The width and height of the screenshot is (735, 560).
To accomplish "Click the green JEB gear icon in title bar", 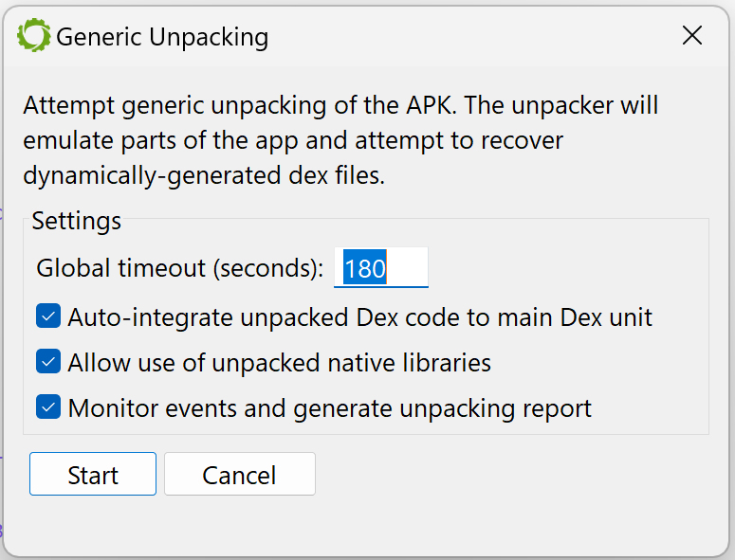I will (34, 36).
